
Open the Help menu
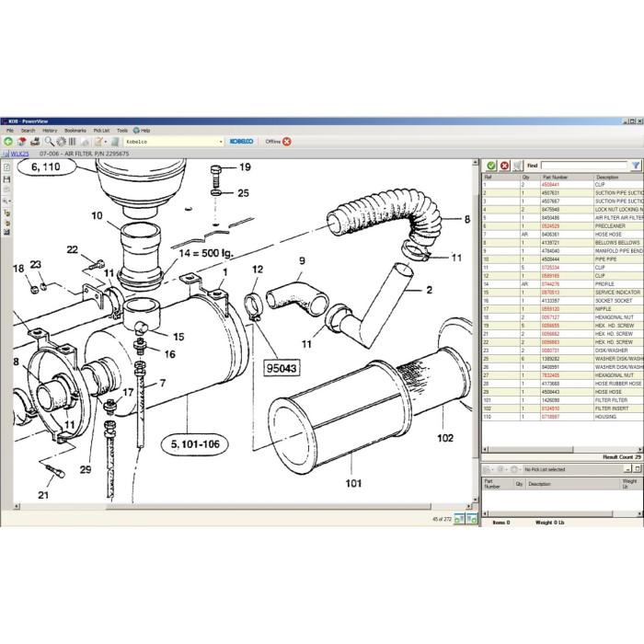(142, 131)
